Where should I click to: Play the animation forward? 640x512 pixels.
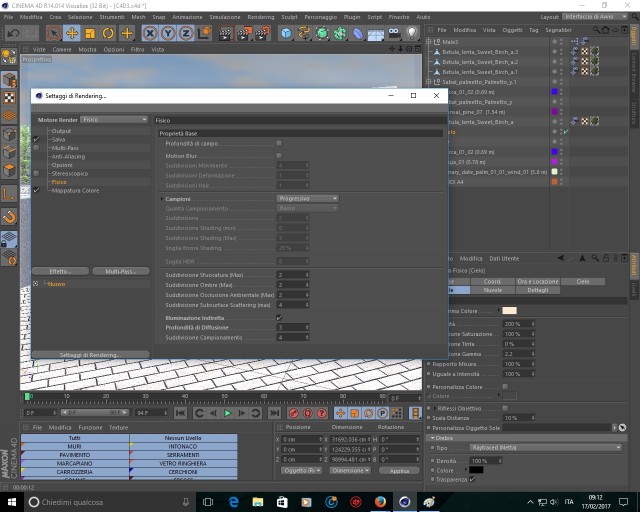[227, 413]
